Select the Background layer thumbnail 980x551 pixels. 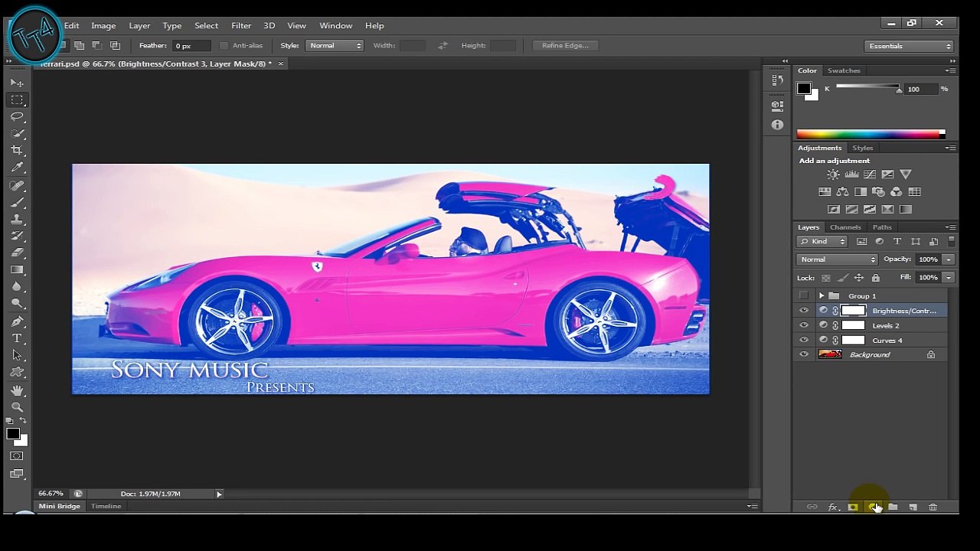[830, 354]
